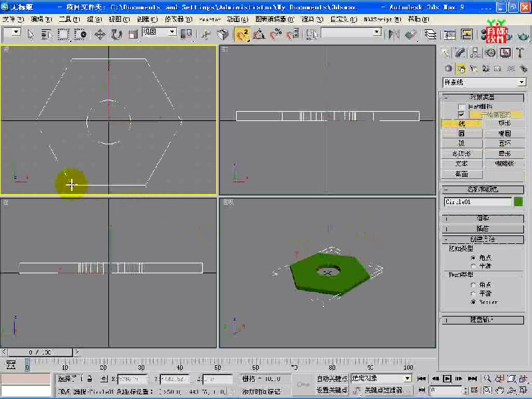Screen dimensions: 532x399
Task: Click the 文本 Text shape button
Action: (462, 164)
